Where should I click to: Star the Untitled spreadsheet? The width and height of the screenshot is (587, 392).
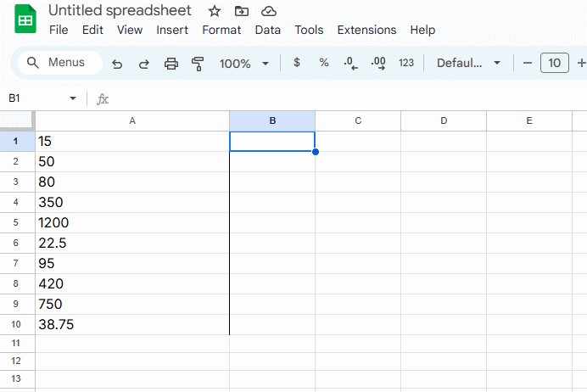tap(215, 11)
